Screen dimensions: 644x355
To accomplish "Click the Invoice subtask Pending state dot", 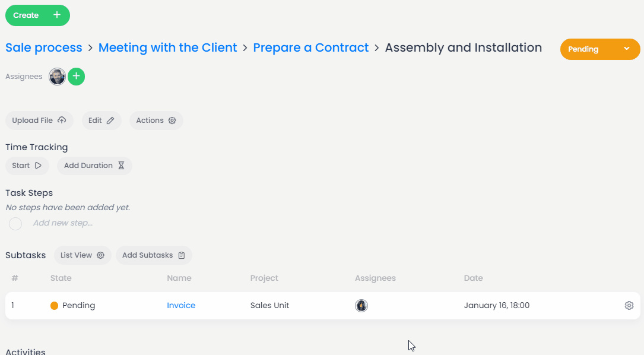I will point(55,306).
